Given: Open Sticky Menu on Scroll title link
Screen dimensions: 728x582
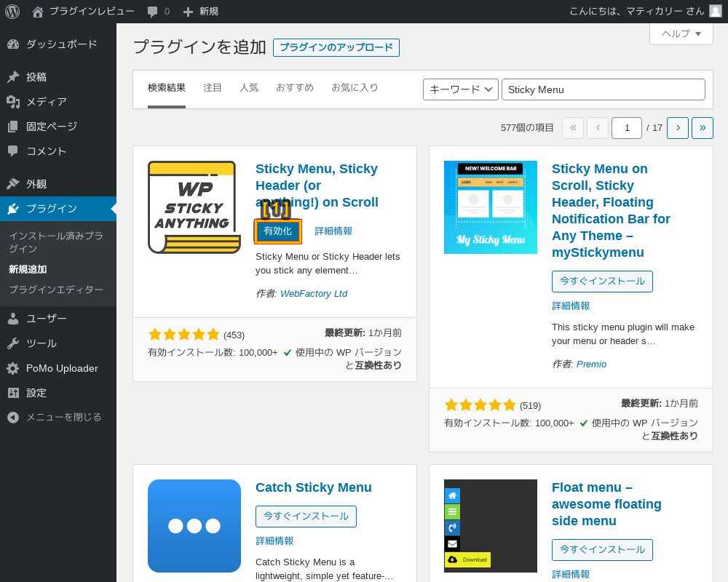Looking at the screenshot, I should (611, 211).
